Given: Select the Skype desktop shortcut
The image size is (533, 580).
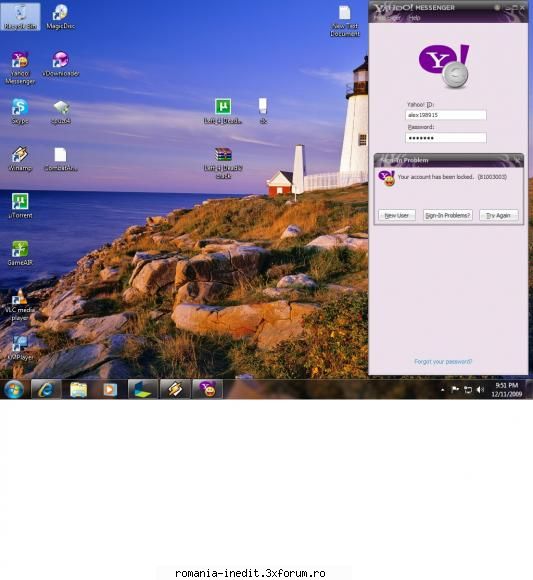Looking at the screenshot, I should [x=20, y=111].
